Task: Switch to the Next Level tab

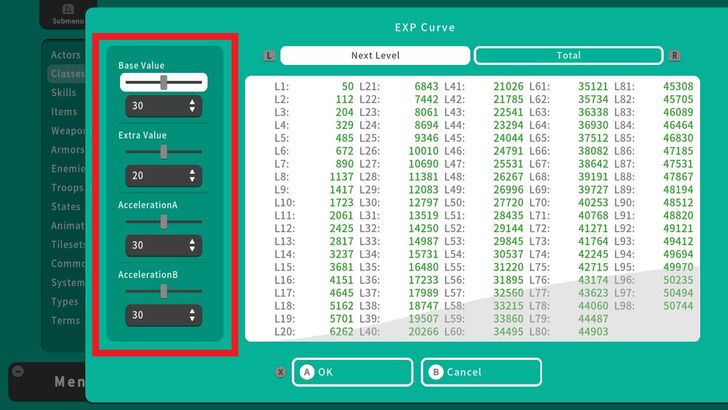Action: pyautogui.click(x=375, y=56)
